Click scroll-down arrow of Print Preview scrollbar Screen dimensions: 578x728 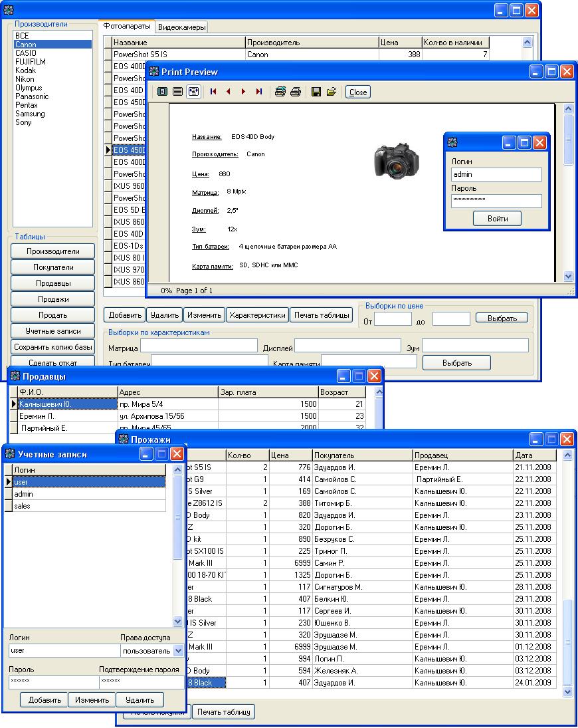pos(568,277)
